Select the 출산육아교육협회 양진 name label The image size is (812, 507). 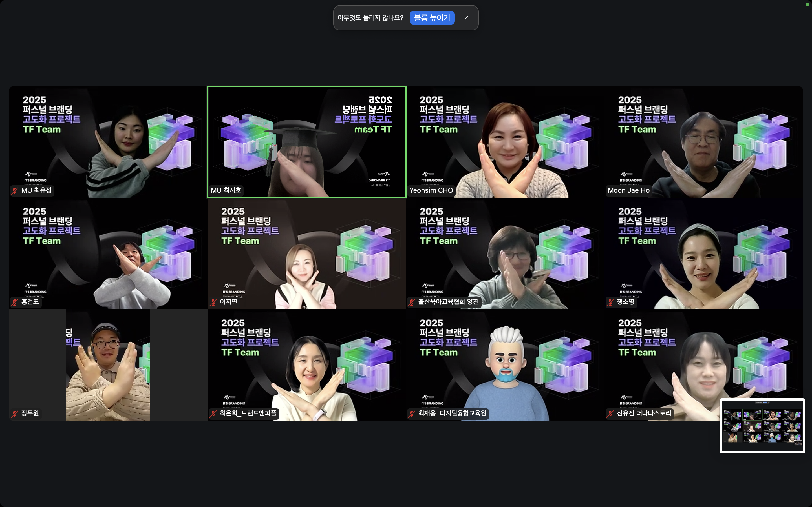[448, 301]
